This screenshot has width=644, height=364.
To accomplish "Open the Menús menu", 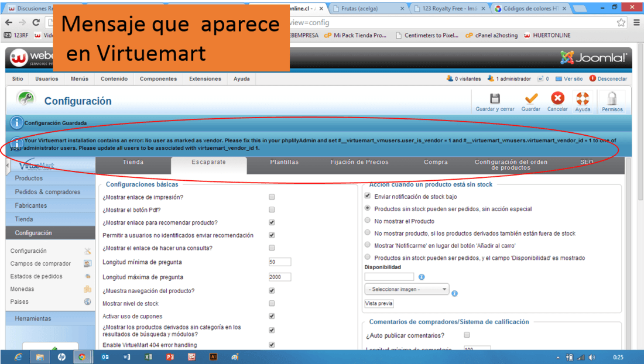I will click(79, 79).
